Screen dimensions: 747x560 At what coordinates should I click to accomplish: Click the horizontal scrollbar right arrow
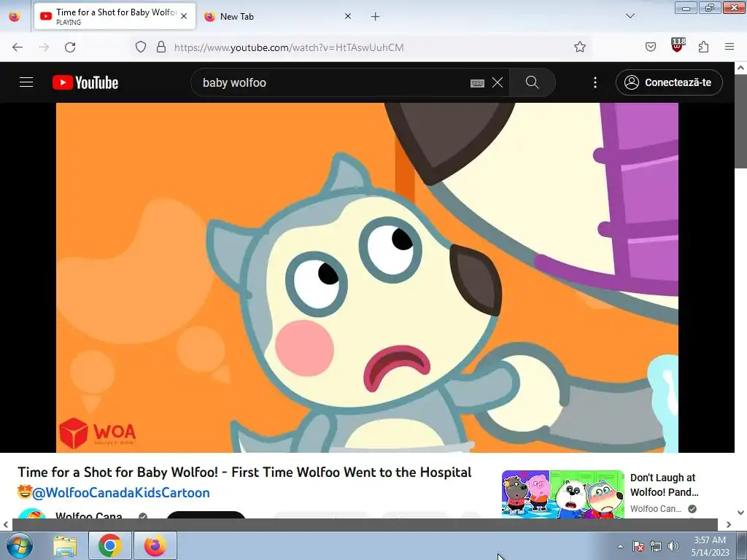[x=729, y=524]
